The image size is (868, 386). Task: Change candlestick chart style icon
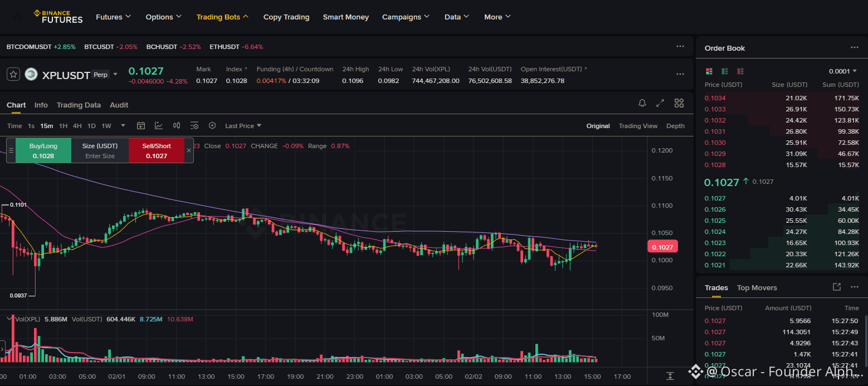coord(177,126)
